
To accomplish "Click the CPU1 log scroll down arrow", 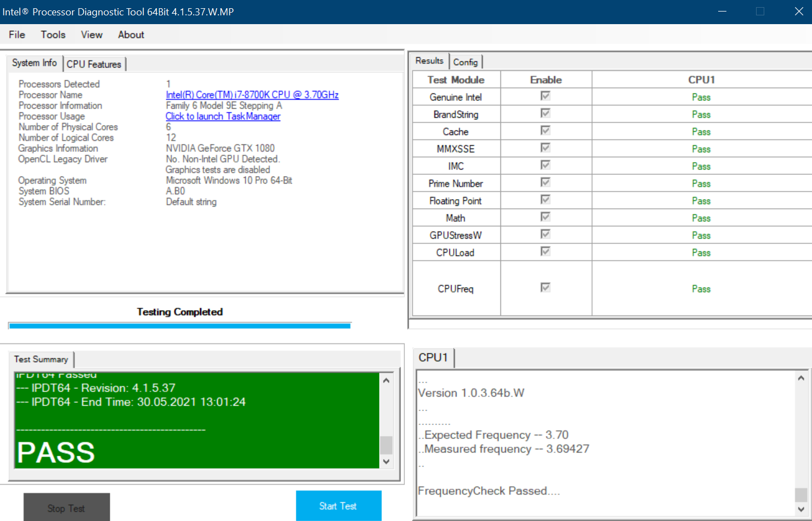I will click(801, 509).
